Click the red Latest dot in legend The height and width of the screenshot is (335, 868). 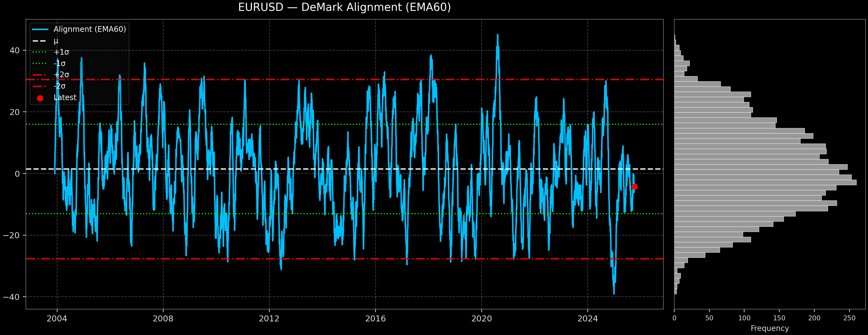40,98
